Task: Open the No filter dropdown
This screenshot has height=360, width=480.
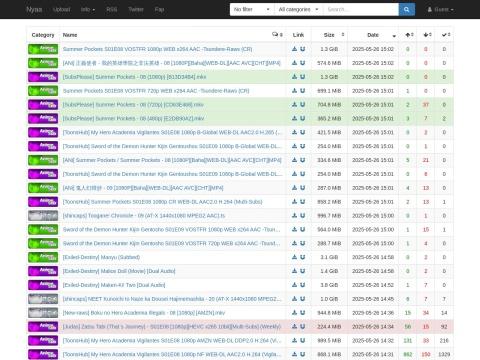Action: point(252,9)
